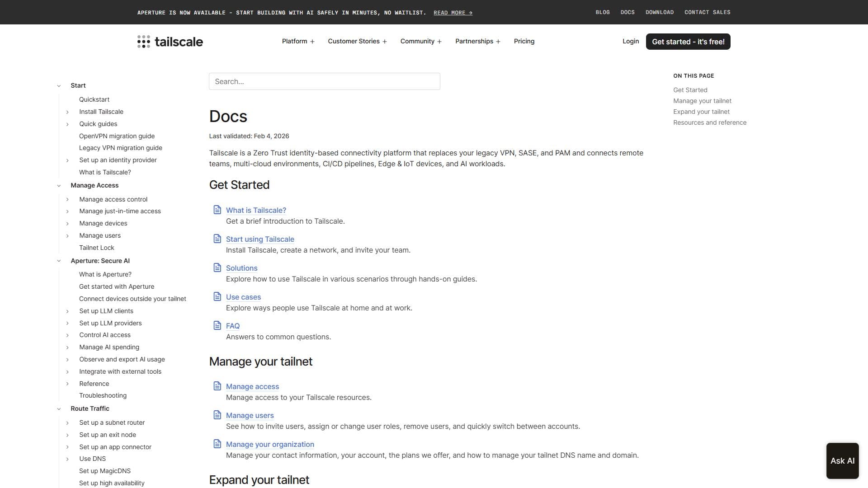
Task: Open the Customer Stories menu
Action: pyautogui.click(x=357, y=41)
